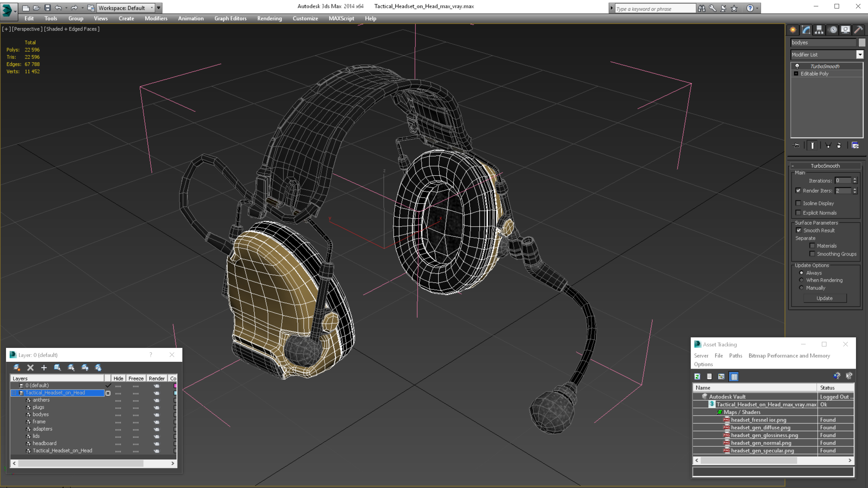Click the Freeze column header in Layer dialog

[x=136, y=378]
